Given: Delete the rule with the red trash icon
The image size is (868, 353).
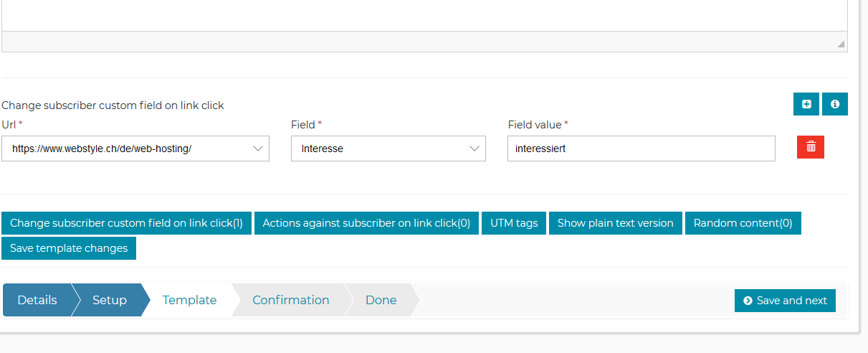Looking at the screenshot, I should pos(811,147).
